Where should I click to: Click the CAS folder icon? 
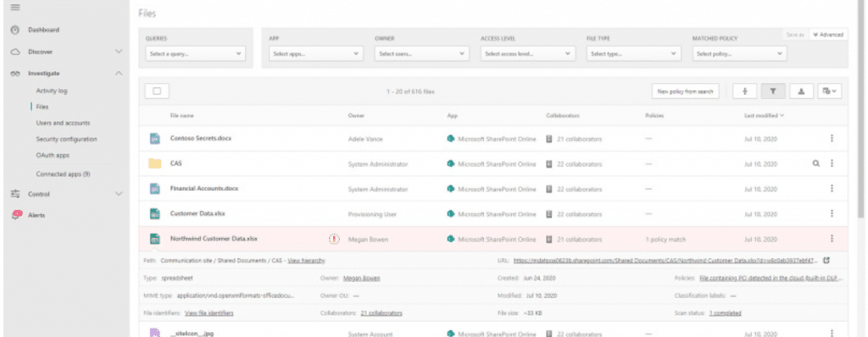pyautogui.click(x=155, y=163)
